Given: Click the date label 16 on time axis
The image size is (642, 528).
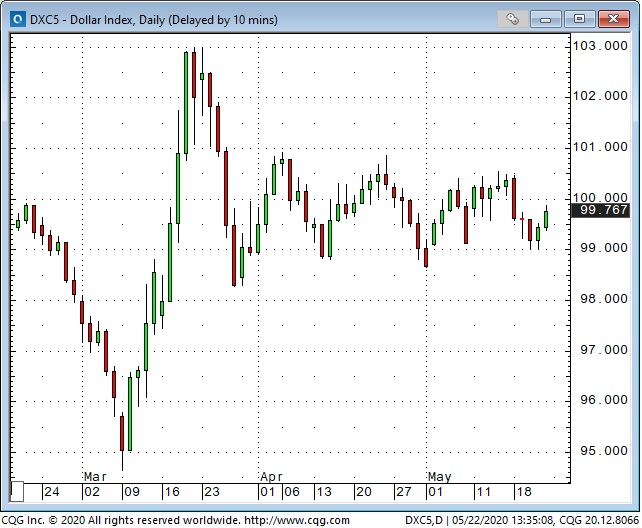Looking at the screenshot, I should 172,492.
